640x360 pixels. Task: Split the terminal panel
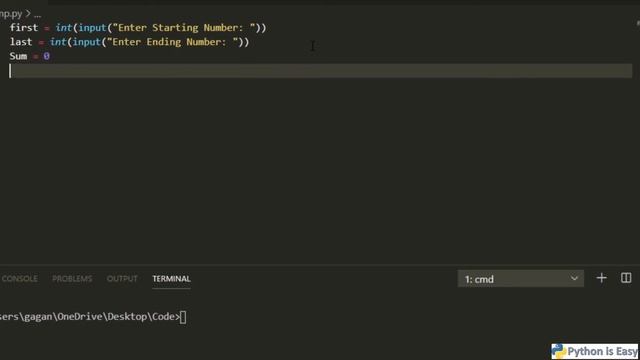pyautogui.click(x=626, y=278)
